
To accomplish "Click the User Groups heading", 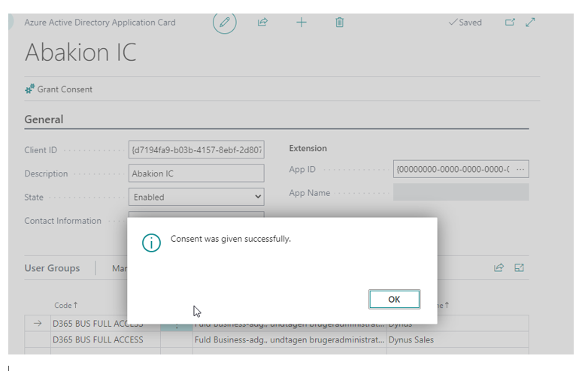I will click(52, 268).
